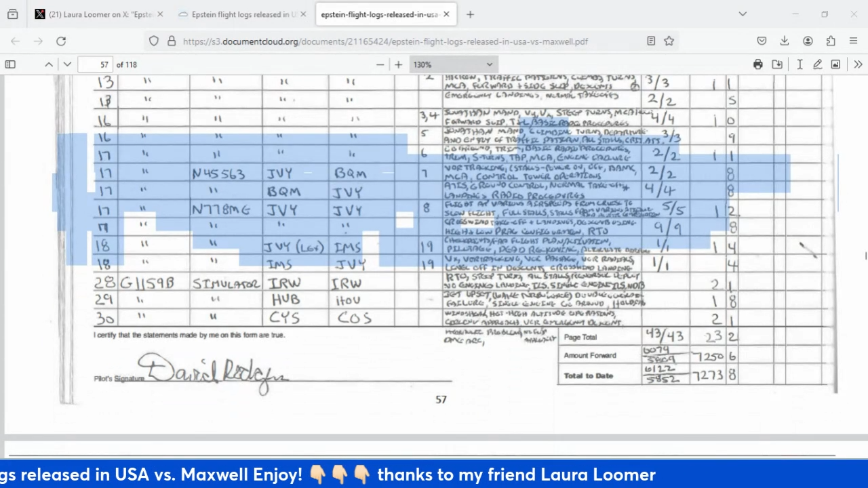Go back with the back arrow
Image resolution: width=868 pixels, height=488 pixels.
point(15,41)
